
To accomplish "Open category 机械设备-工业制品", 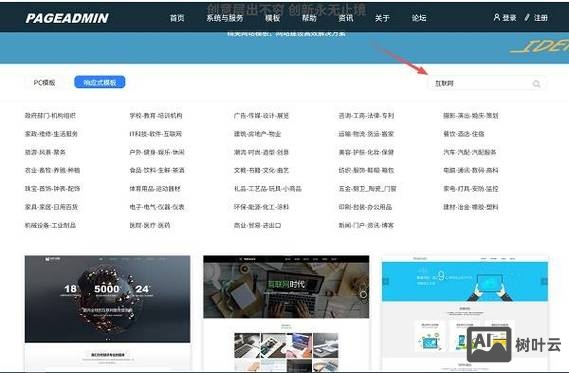I will tap(50, 225).
